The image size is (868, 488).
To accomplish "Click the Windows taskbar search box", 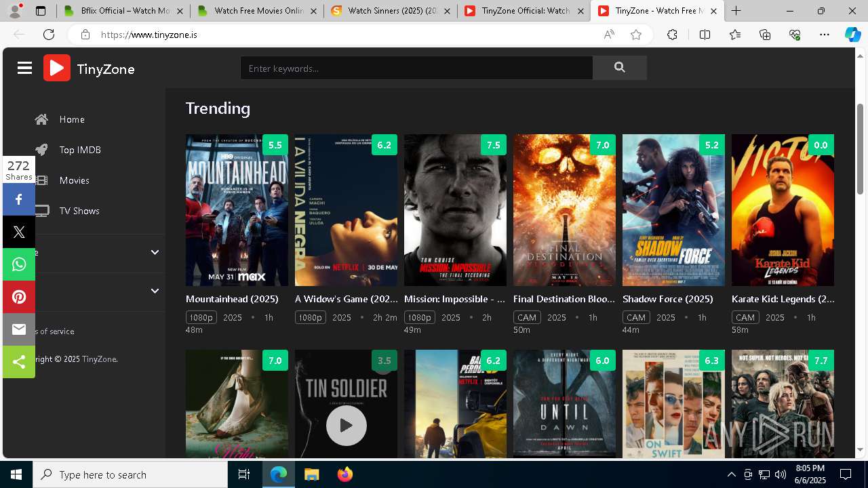I will tap(130, 474).
